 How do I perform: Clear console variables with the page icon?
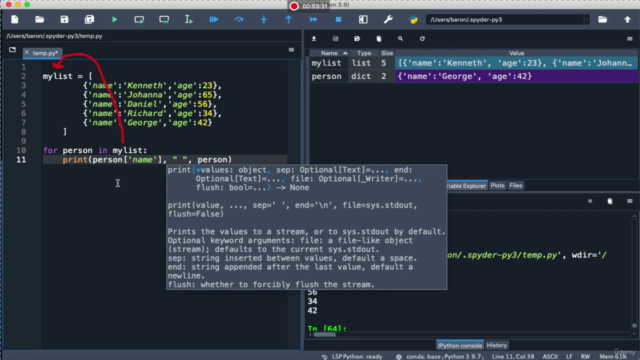tap(610, 201)
